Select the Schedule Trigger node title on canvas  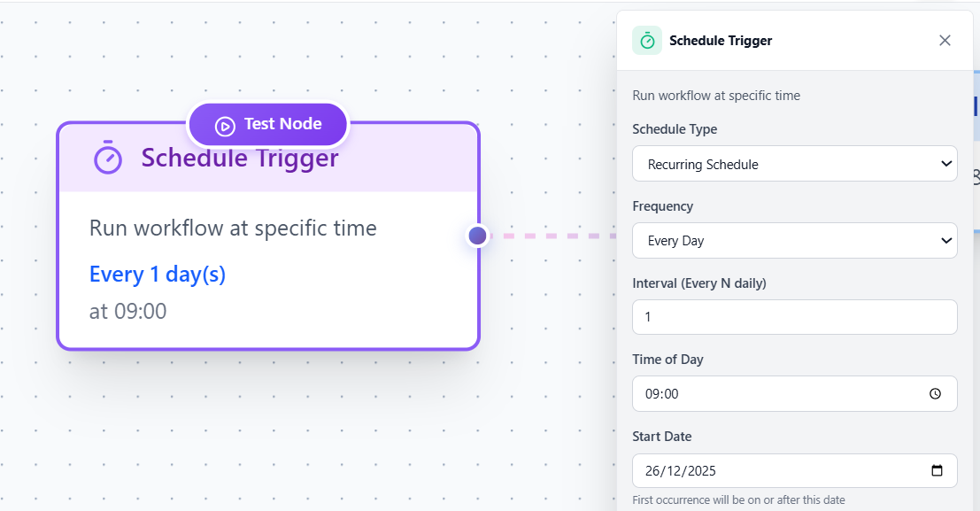(x=240, y=158)
